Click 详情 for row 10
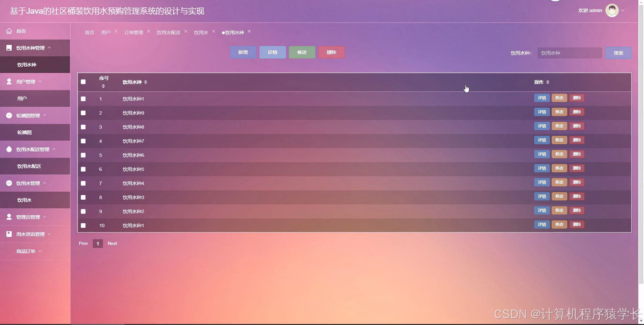 click(x=542, y=224)
